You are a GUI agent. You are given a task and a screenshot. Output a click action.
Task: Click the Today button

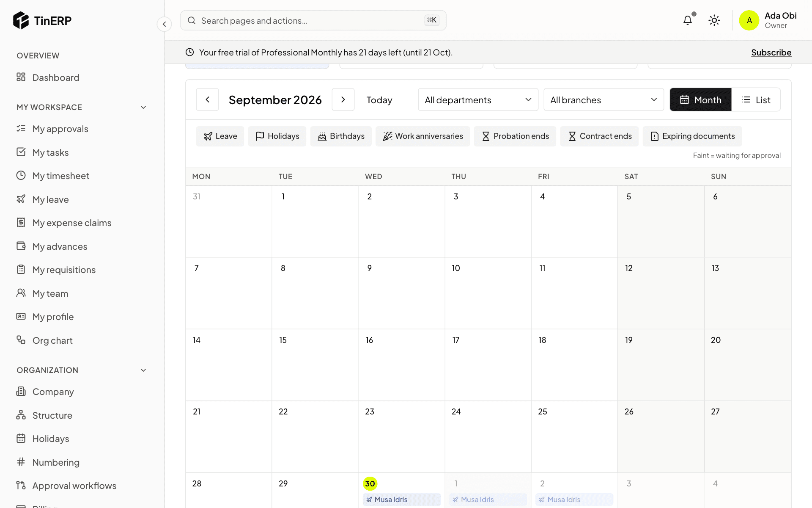[x=379, y=100]
